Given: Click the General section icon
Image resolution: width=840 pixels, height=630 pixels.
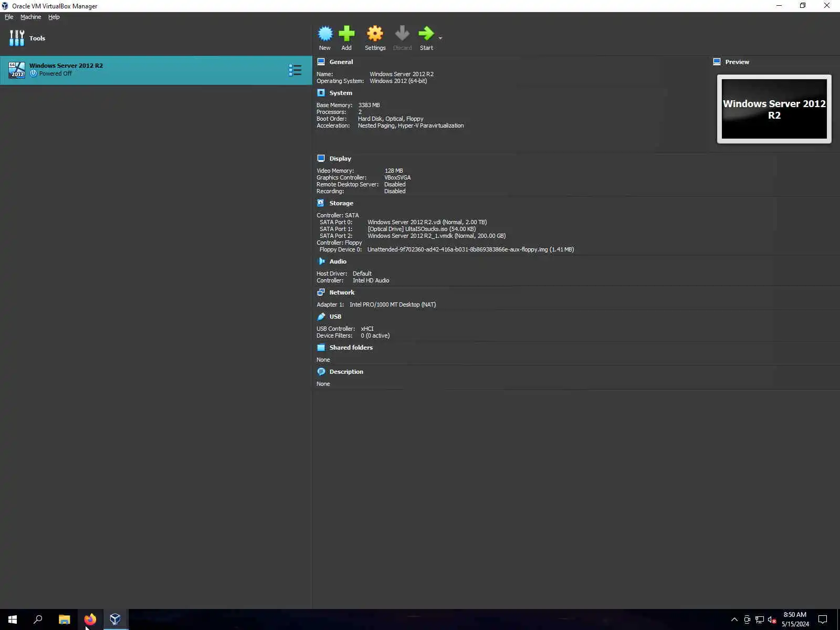Looking at the screenshot, I should pos(321,62).
